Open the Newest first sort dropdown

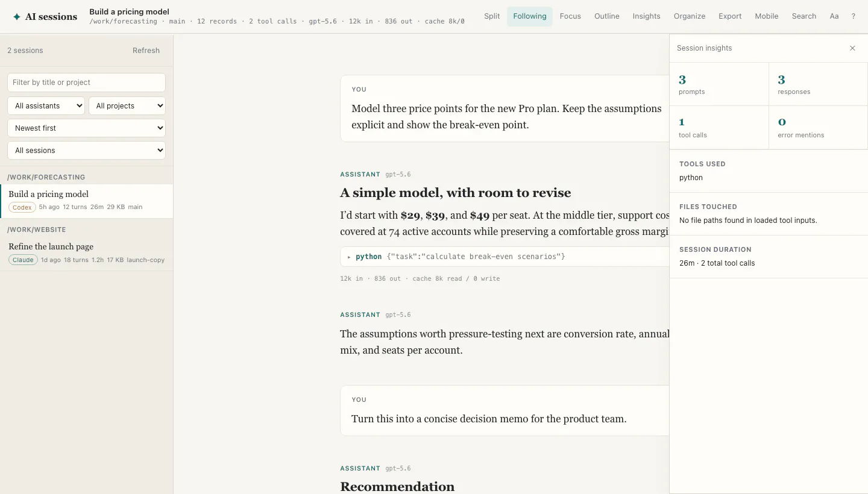coord(86,128)
